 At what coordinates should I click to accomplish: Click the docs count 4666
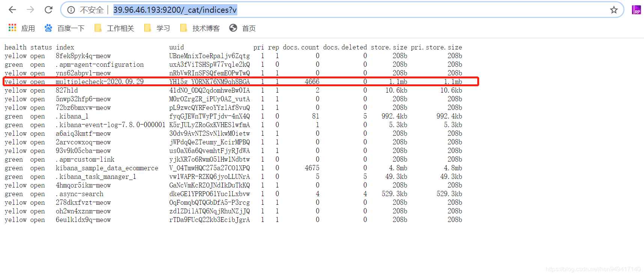click(312, 82)
